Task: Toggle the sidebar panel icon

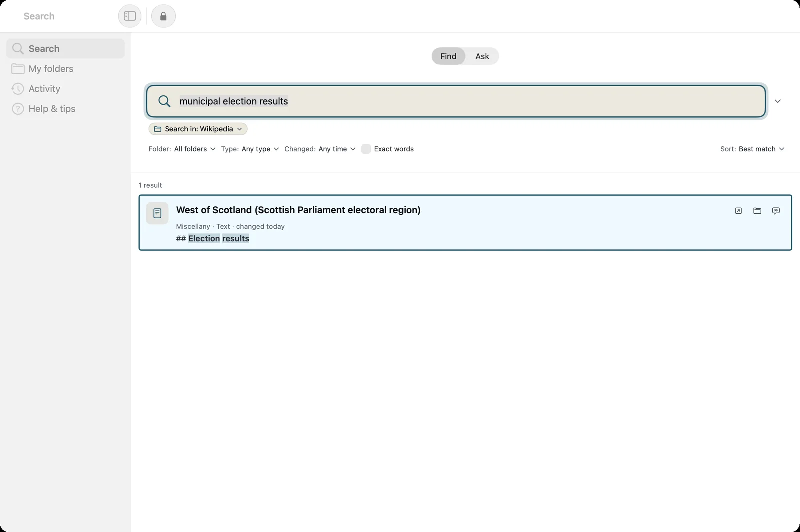Action: pos(130,16)
